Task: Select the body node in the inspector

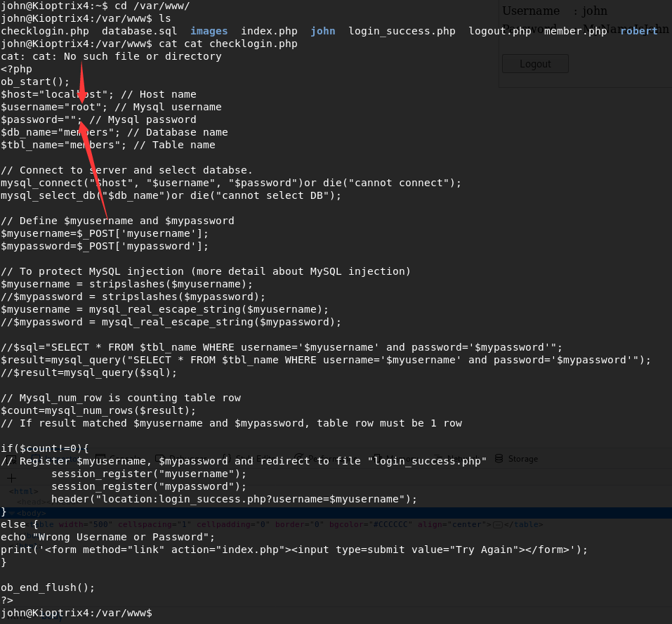Action: click(28, 513)
